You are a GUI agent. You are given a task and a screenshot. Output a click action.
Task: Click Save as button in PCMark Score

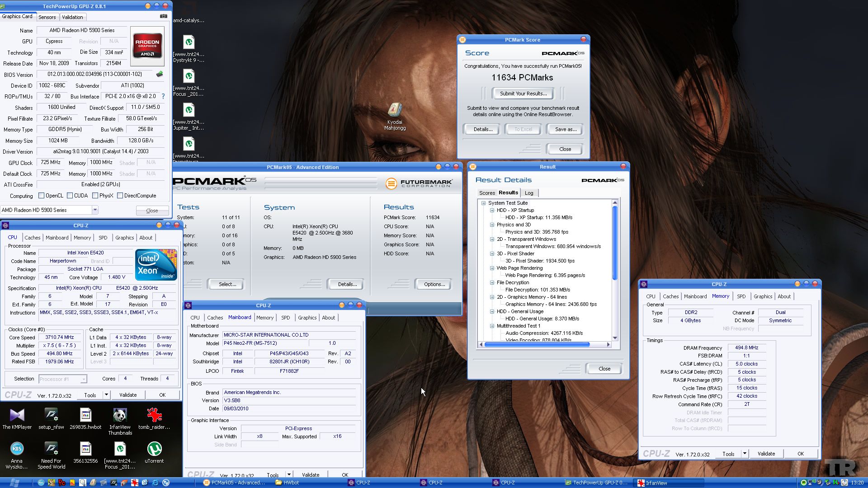566,129
